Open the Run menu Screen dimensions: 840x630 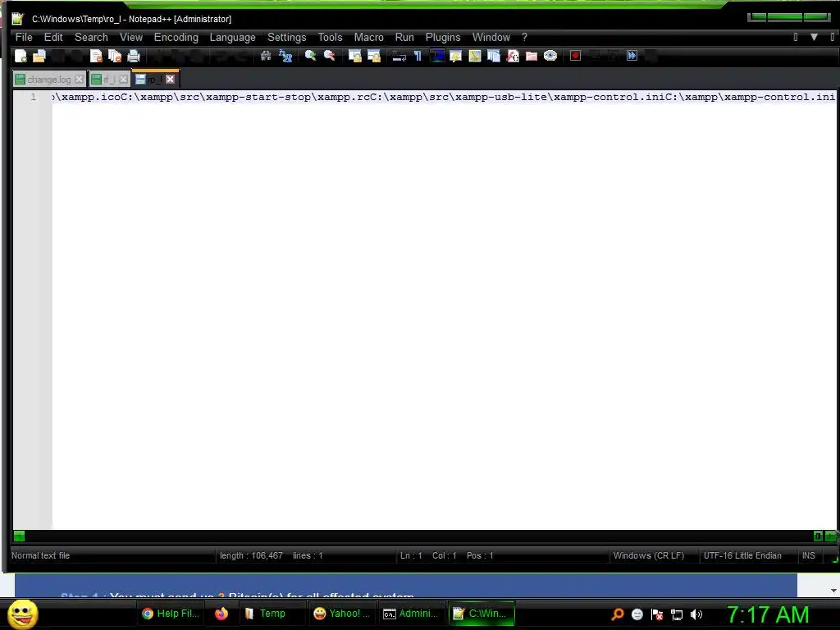(404, 38)
